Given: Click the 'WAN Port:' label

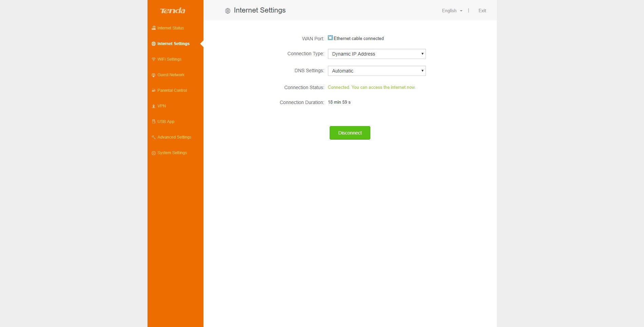Looking at the screenshot, I should pyautogui.click(x=313, y=39).
